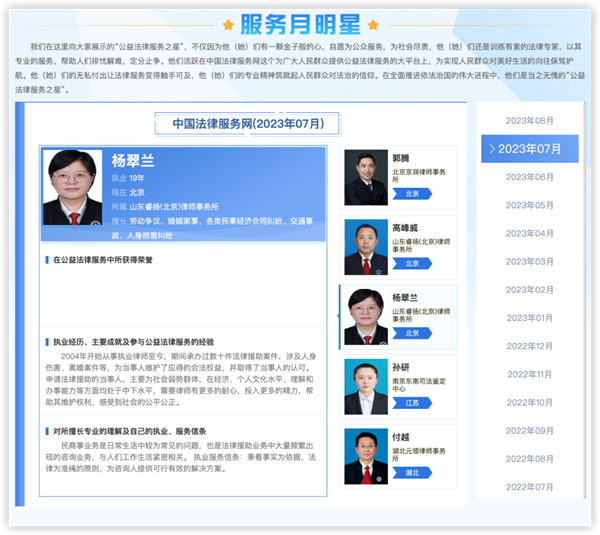Select 2022年11月 in the month list
Viewport: 600px width, 535px height.
[529, 374]
